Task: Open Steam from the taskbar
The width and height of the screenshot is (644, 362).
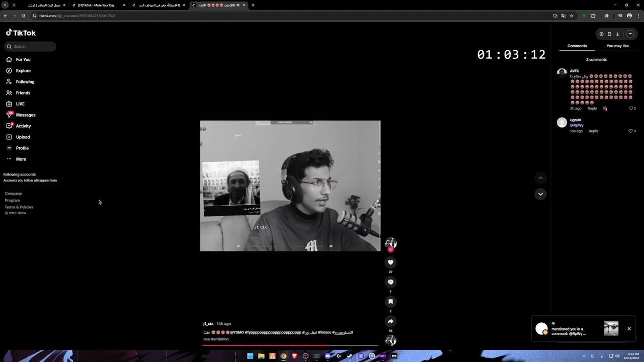Action: [x=350, y=356]
